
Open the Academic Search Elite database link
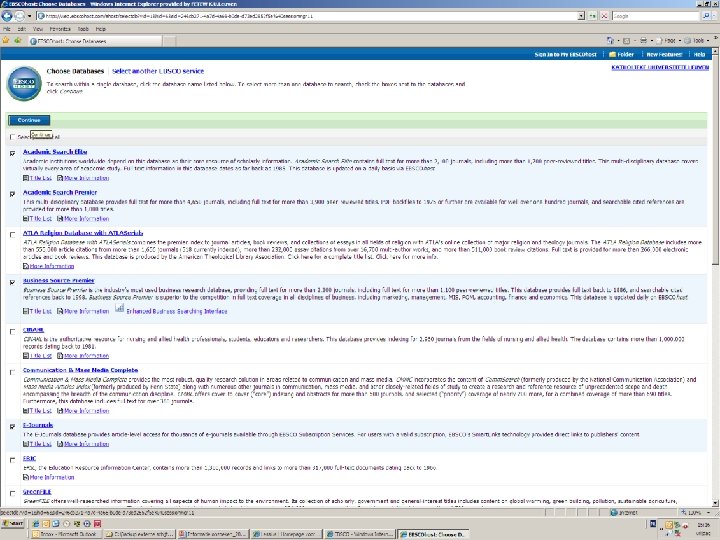pos(55,152)
